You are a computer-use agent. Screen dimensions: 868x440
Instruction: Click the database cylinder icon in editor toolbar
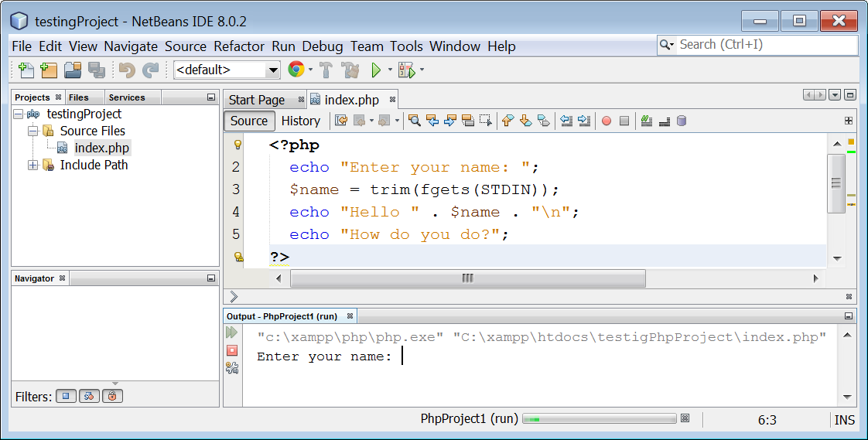coord(682,121)
